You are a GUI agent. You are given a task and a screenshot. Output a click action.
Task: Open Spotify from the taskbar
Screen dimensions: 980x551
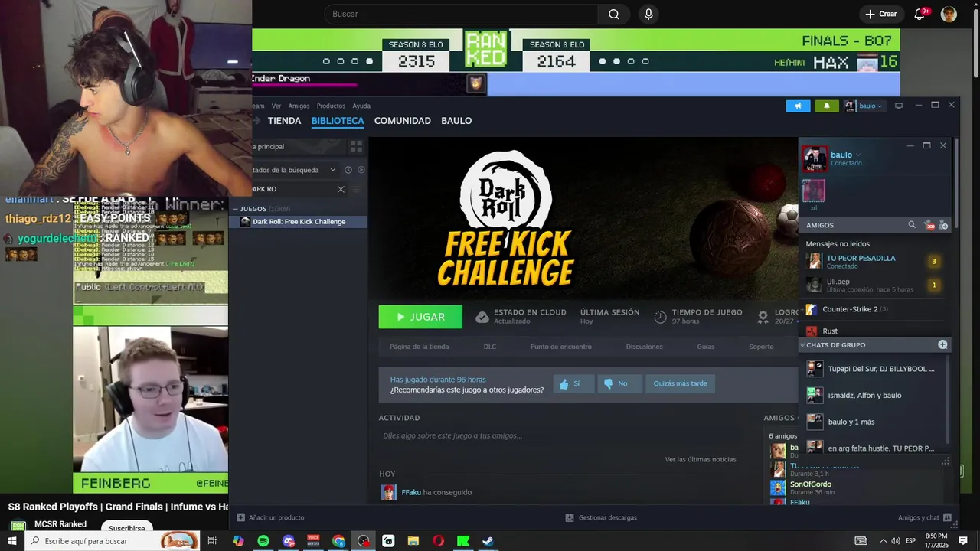[x=263, y=541]
